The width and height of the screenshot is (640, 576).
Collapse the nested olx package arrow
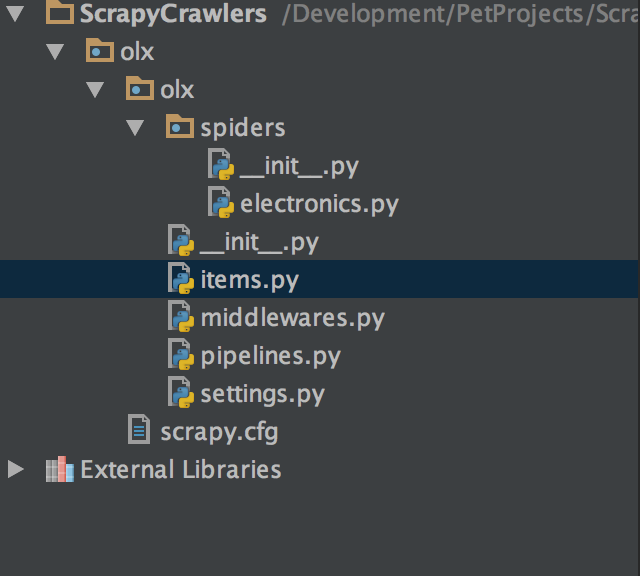95,90
